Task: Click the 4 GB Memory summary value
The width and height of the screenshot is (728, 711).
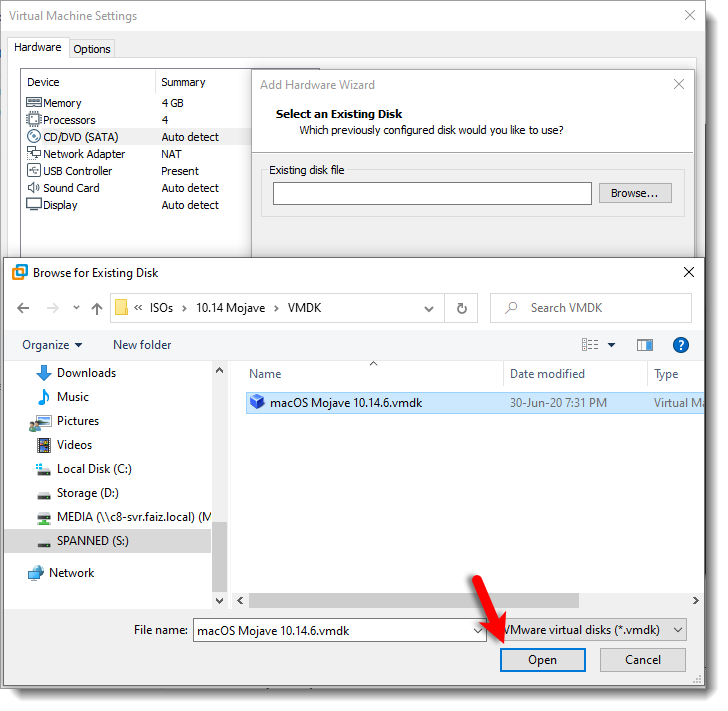Action: pos(173,103)
